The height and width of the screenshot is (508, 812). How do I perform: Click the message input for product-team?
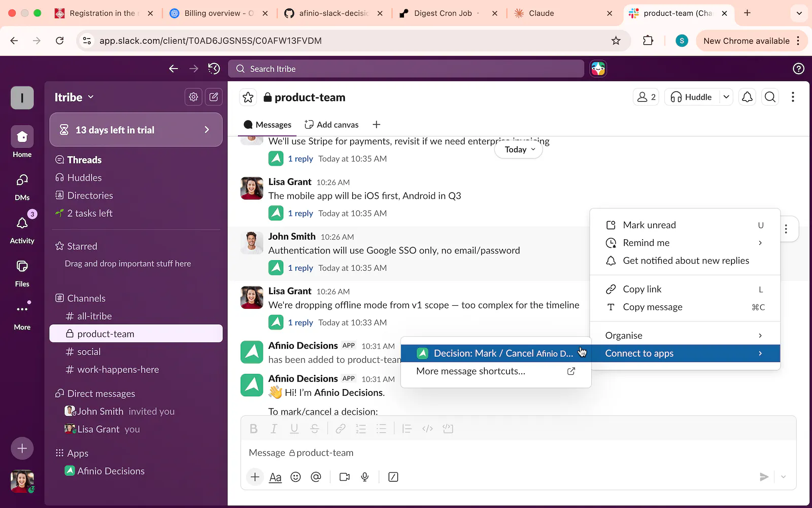click(x=518, y=453)
